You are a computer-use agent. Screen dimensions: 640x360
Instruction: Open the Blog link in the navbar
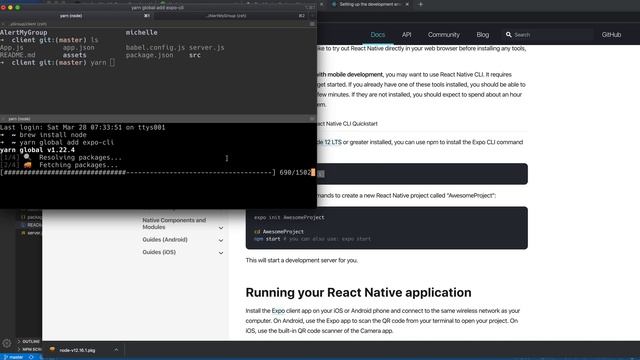[482, 35]
